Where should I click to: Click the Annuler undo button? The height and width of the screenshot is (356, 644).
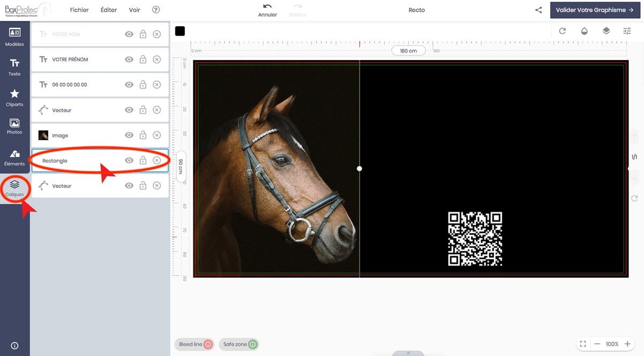click(267, 10)
